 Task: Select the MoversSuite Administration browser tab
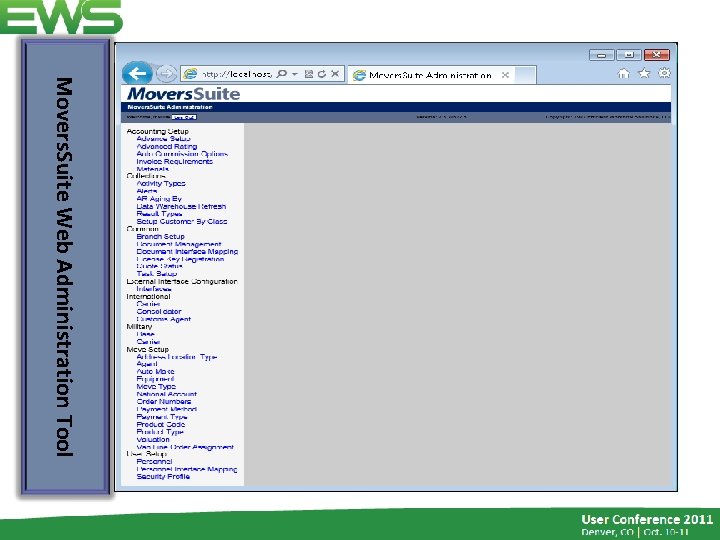click(x=430, y=75)
